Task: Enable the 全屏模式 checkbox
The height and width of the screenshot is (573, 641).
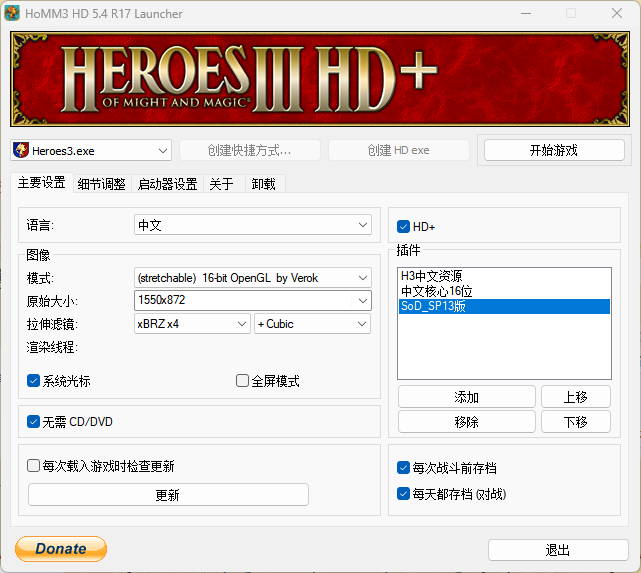Action: tap(242, 381)
